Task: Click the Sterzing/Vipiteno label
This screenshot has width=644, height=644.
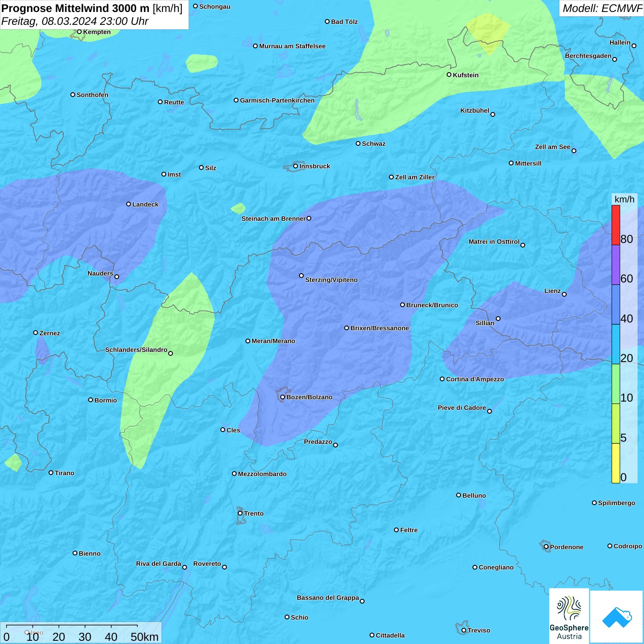Action: (331, 280)
